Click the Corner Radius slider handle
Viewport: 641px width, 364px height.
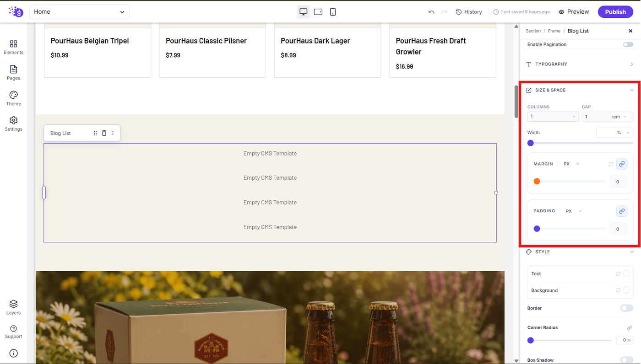coord(531,340)
